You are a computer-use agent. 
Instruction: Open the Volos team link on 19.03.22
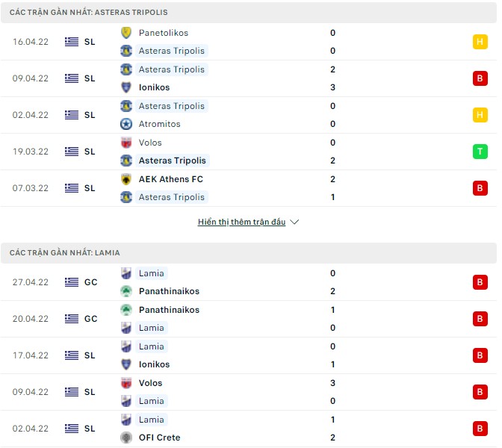click(x=150, y=143)
